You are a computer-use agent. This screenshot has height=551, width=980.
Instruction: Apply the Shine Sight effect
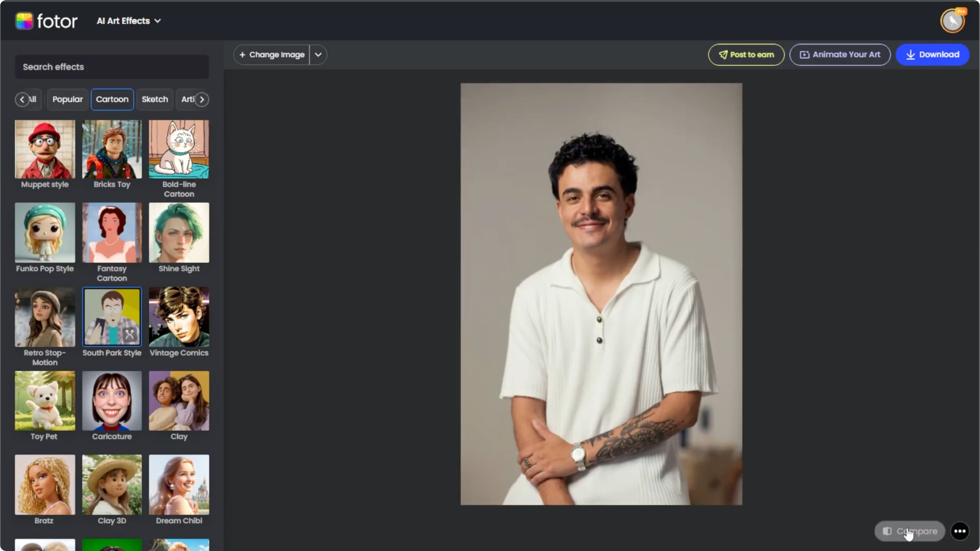click(x=179, y=232)
